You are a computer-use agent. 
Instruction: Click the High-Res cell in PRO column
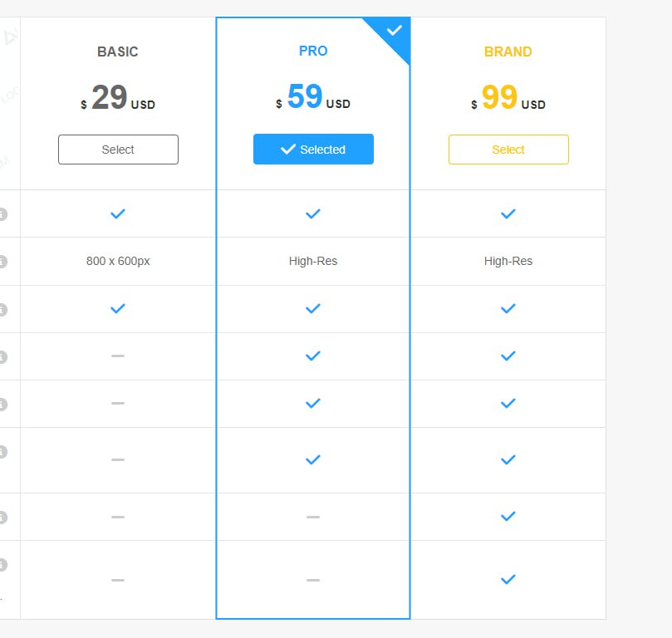313,261
